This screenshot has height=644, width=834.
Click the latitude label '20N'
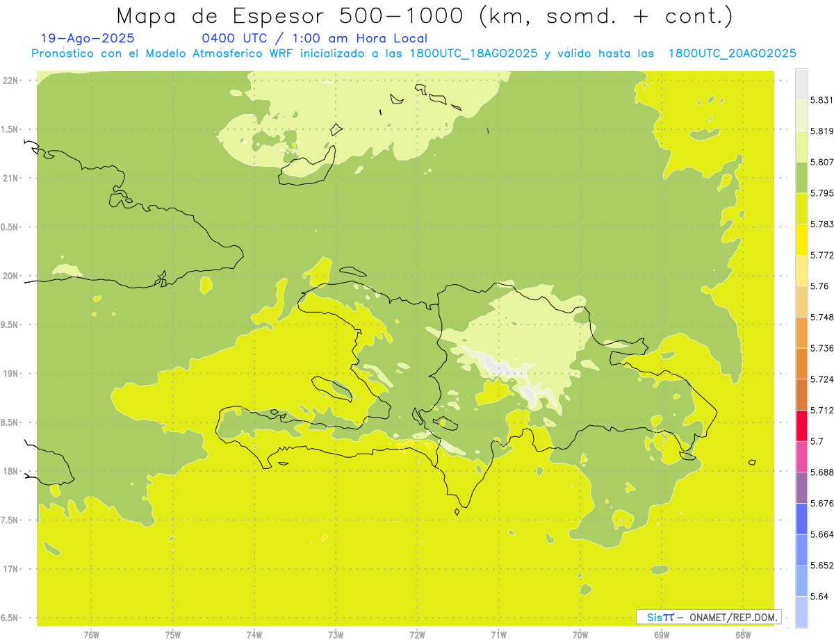(10, 276)
